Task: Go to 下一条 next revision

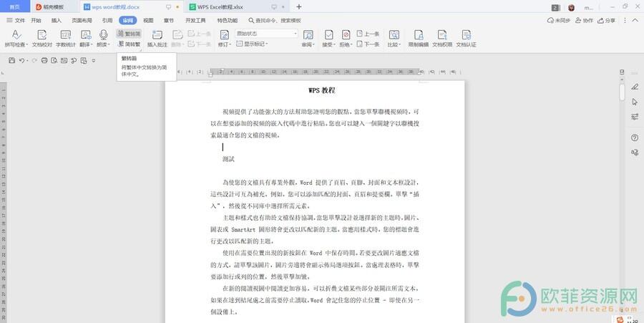Action: (x=368, y=44)
